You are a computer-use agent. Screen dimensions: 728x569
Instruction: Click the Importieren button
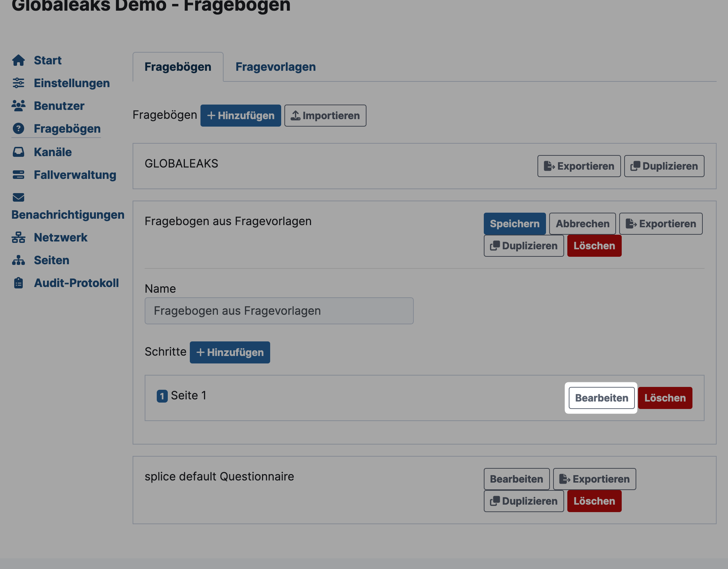tap(325, 116)
